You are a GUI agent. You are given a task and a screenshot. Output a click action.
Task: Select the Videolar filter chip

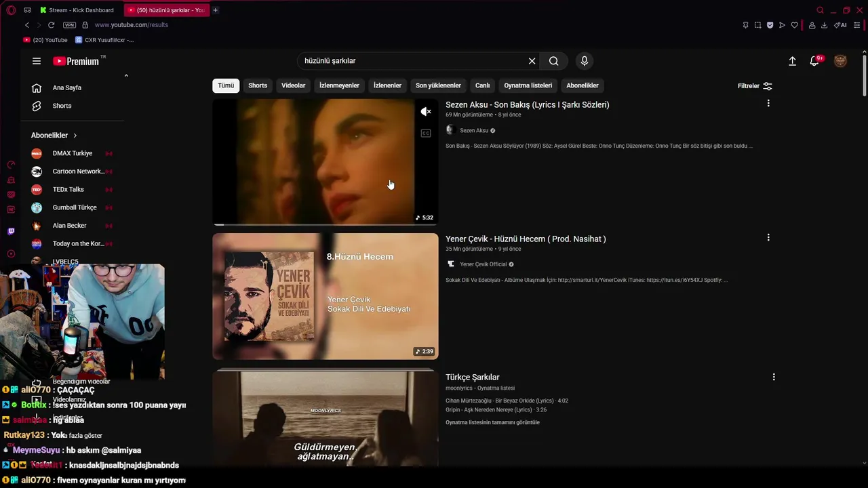tap(294, 85)
